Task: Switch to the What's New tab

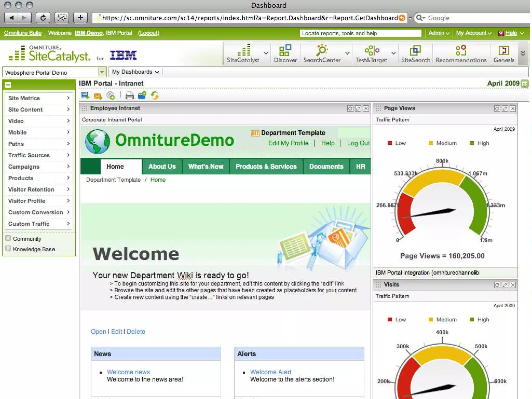Action: tap(206, 167)
